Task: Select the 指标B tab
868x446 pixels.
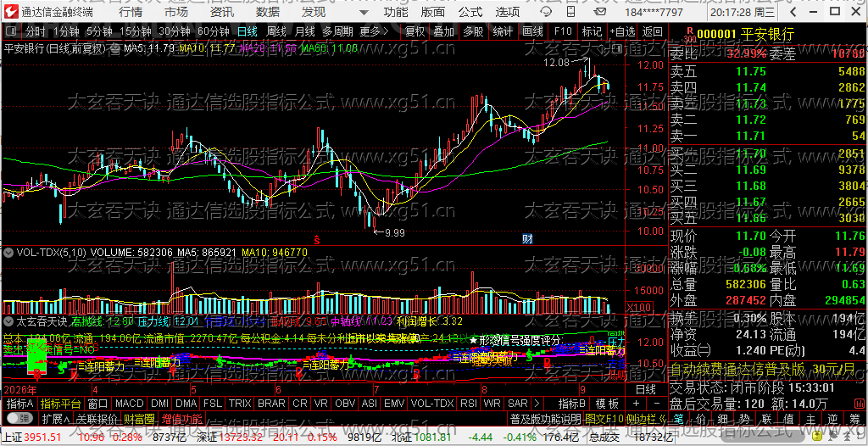Action: [x=572, y=404]
